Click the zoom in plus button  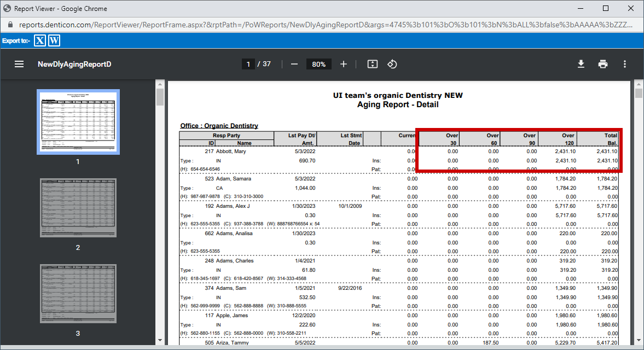tap(344, 64)
